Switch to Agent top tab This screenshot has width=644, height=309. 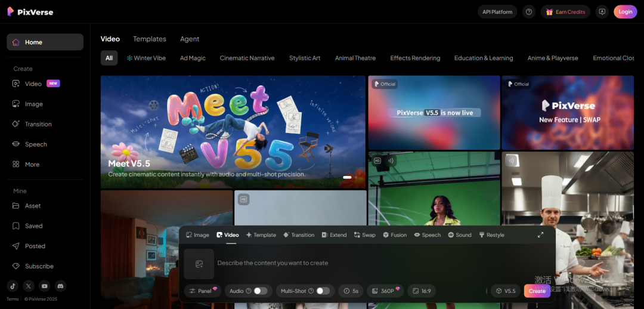click(190, 39)
